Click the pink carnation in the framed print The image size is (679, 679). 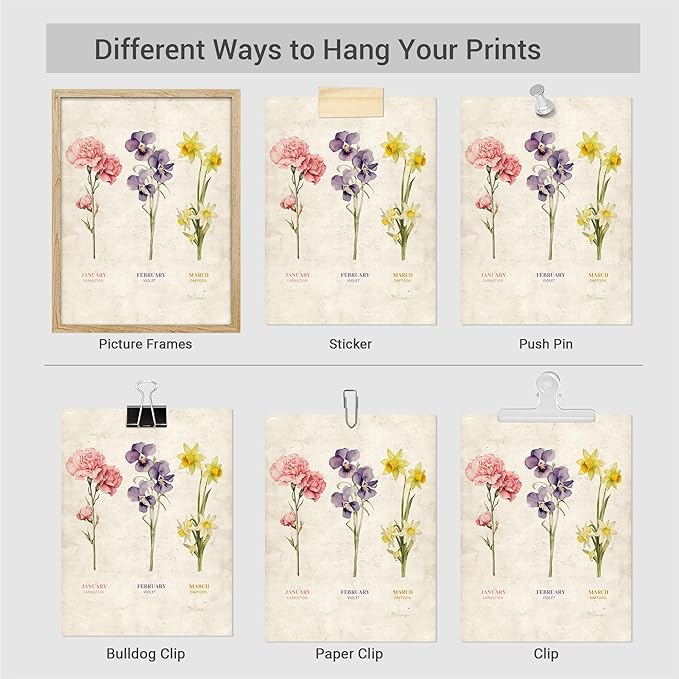91,160
